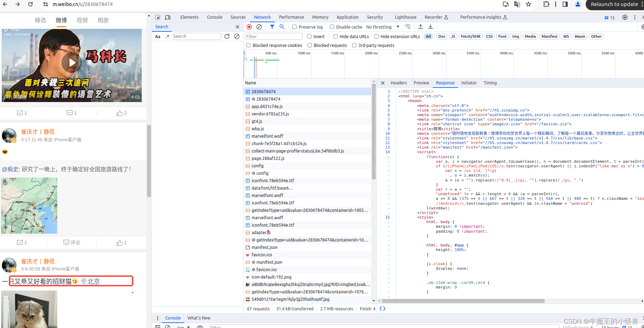Enable the Preserve log checkbox
The image size is (644, 328).
tap(294, 27)
